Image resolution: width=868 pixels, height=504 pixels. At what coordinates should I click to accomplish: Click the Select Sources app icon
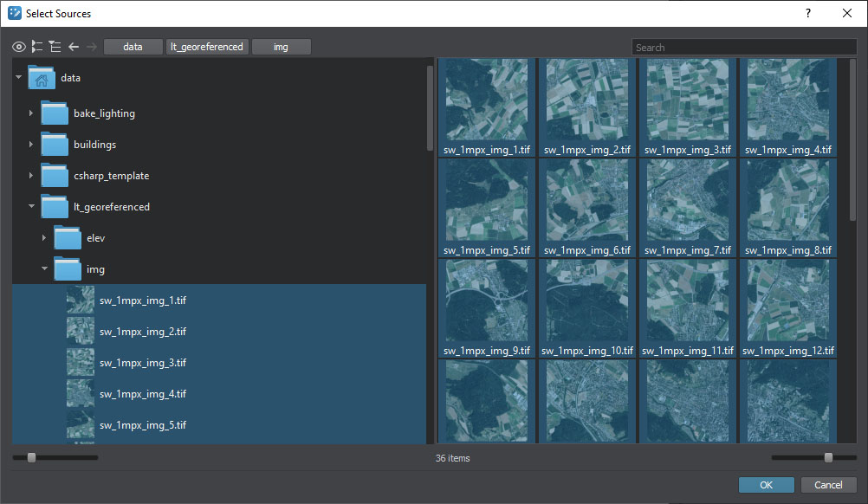pyautogui.click(x=15, y=13)
